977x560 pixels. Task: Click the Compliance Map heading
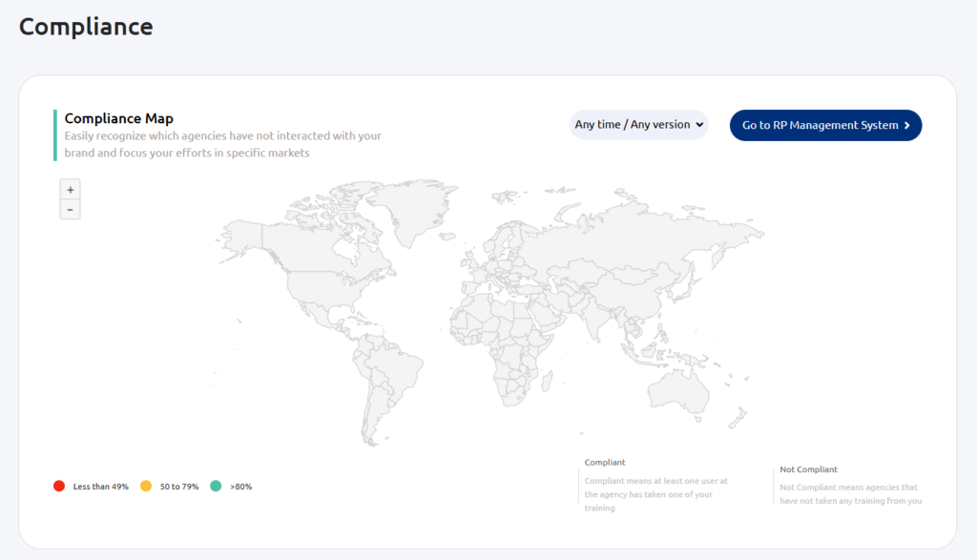(x=119, y=118)
